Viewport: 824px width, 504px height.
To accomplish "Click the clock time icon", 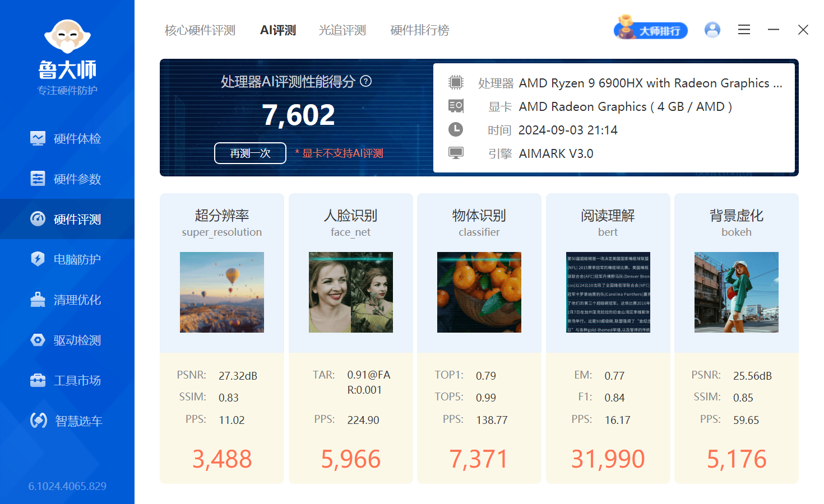I will coord(456,129).
